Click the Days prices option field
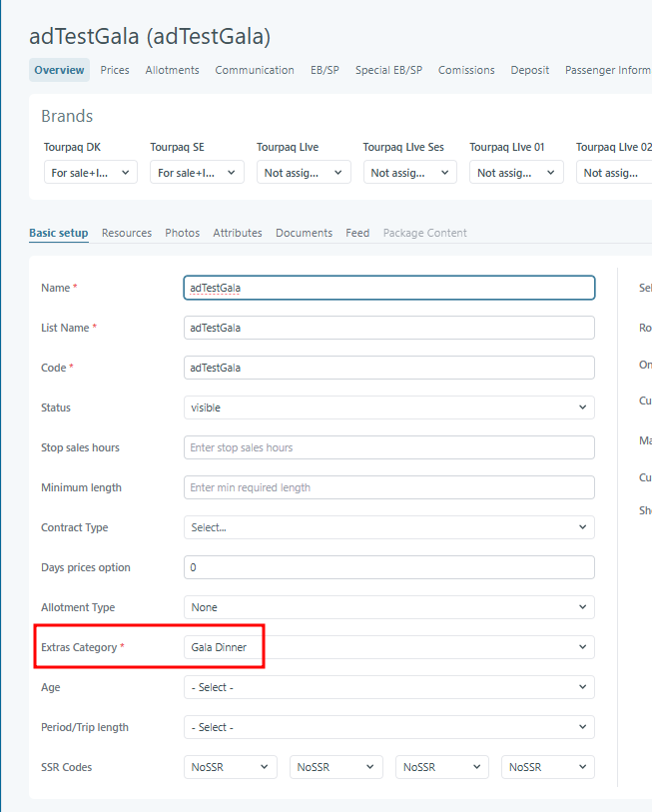Image resolution: width=652 pixels, height=812 pixels. [x=388, y=567]
